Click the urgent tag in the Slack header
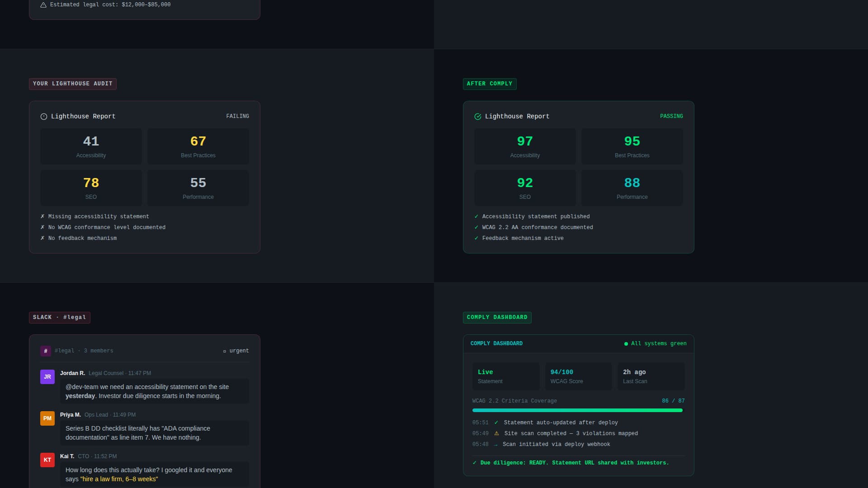Screen dimensions: 868x488 point(236,351)
